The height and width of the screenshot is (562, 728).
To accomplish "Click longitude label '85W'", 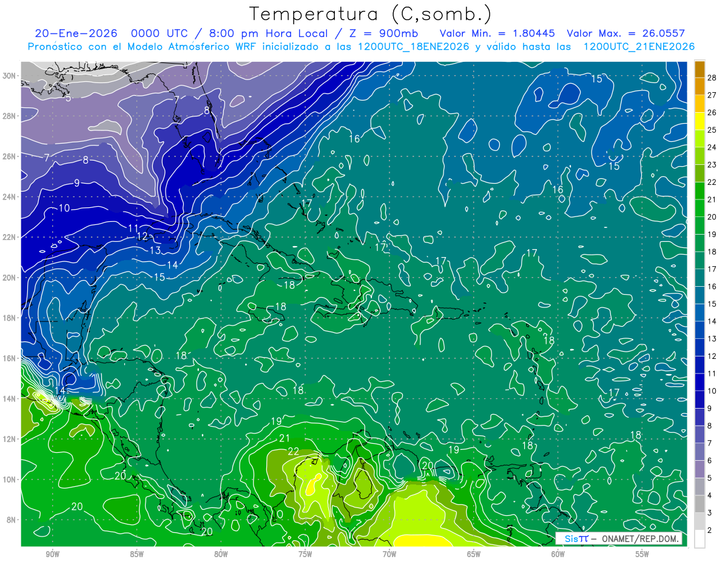I will click(x=136, y=554).
